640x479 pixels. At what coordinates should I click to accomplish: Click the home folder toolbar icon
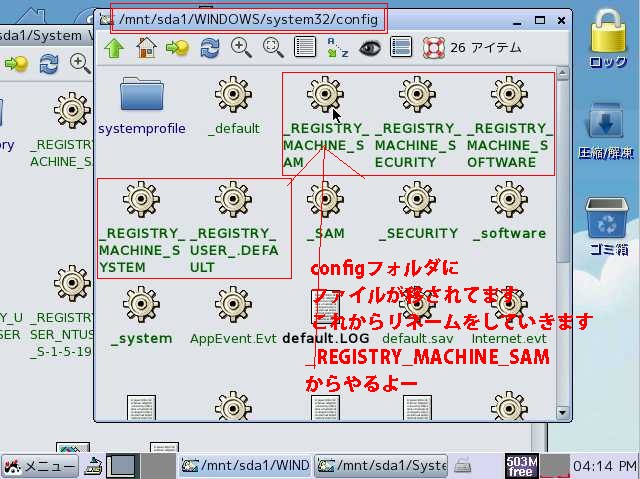(146, 47)
